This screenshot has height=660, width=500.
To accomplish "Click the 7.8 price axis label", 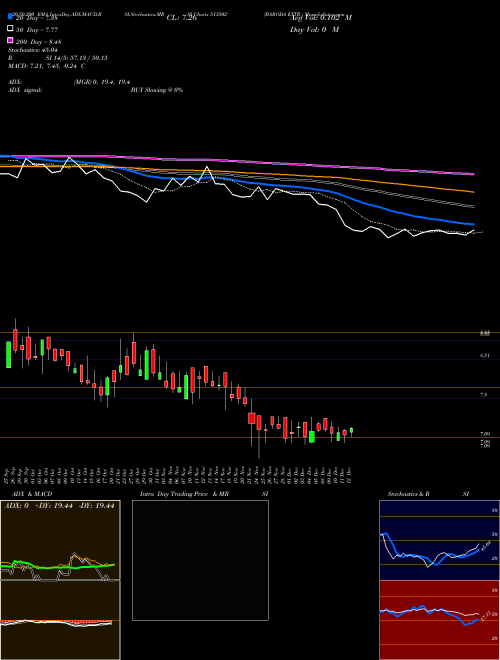I will (x=484, y=395).
